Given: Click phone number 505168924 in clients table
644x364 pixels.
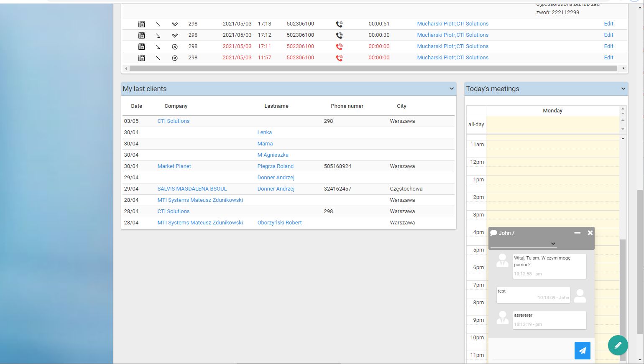Looking at the screenshot, I should tap(337, 166).
